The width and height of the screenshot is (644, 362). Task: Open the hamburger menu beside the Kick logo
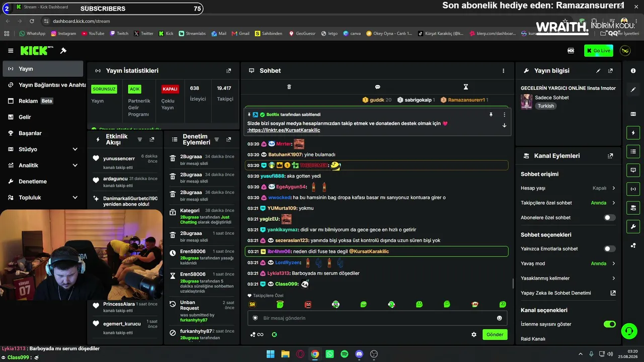click(11, 51)
